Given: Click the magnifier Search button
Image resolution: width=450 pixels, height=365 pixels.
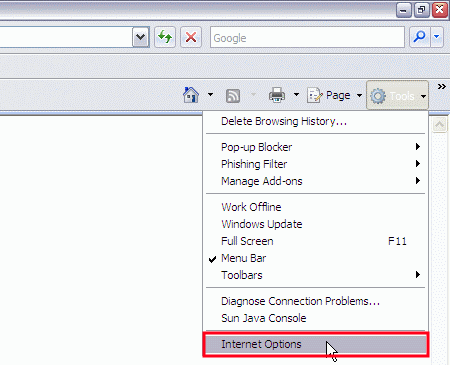Looking at the screenshot, I should tap(419, 37).
